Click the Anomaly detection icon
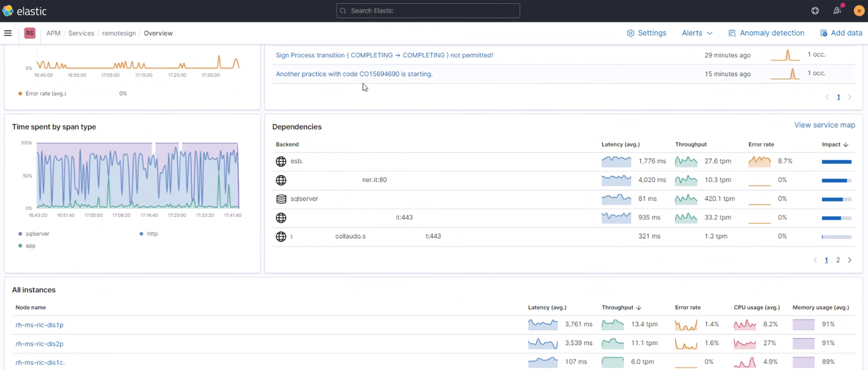The width and height of the screenshot is (868, 370). click(732, 33)
